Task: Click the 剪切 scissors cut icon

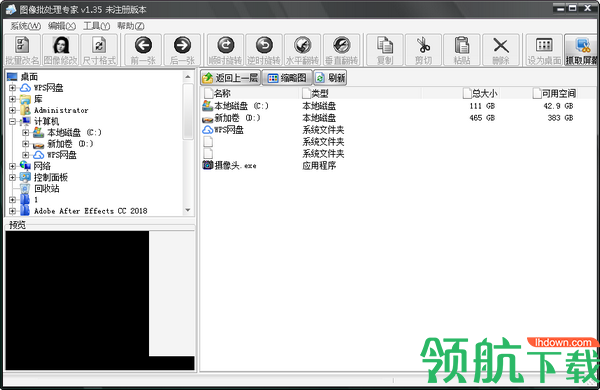Action: (x=424, y=50)
